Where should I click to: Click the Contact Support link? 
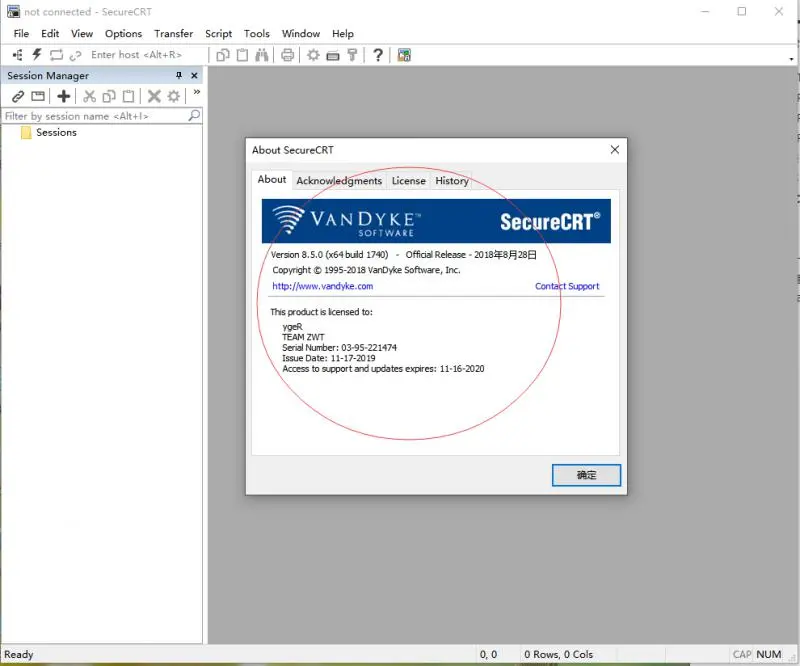pyautogui.click(x=567, y=286)
